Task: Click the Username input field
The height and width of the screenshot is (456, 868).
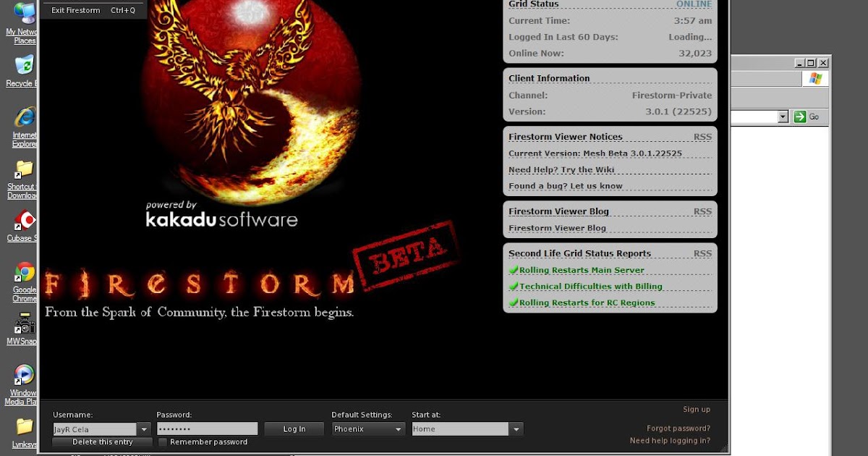Action: point(95,429)
